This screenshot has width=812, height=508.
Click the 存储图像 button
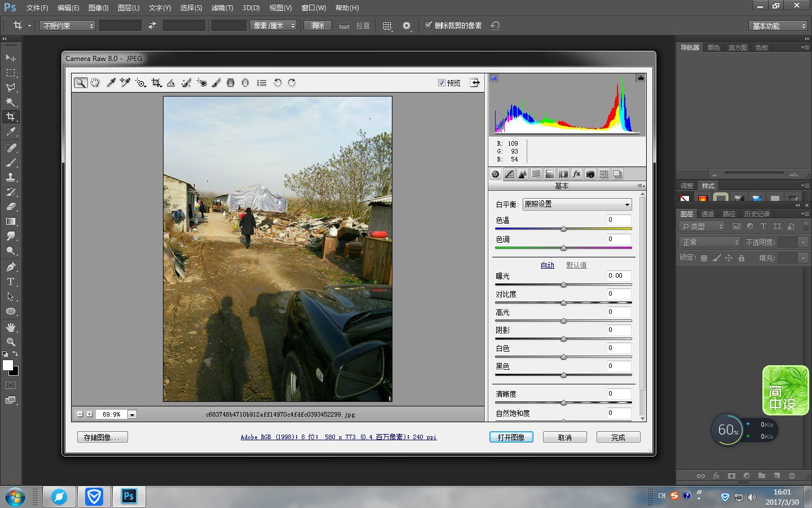pos(103,437)
